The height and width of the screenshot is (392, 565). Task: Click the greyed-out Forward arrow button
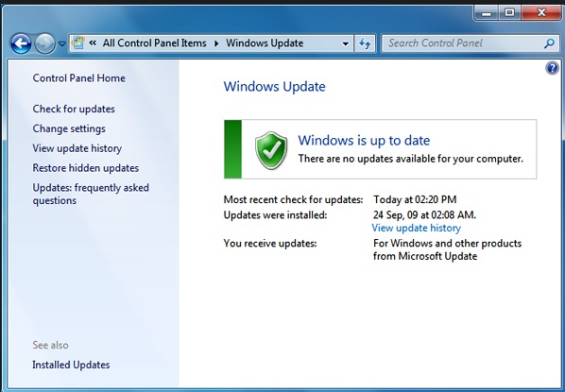[44, 43]
